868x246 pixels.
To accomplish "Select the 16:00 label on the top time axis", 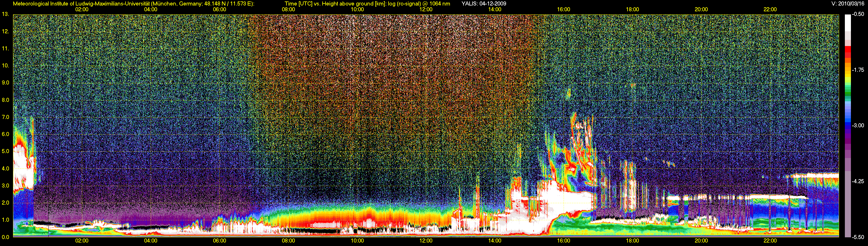I will tap(564, 10).
